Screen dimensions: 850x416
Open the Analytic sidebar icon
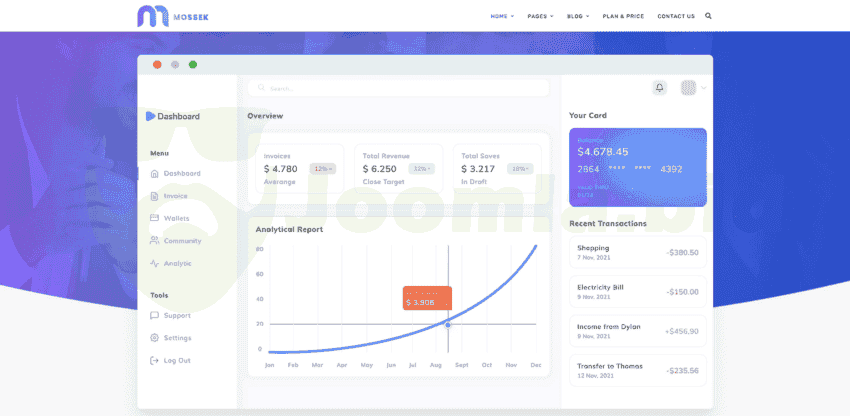tap(154, 264)
